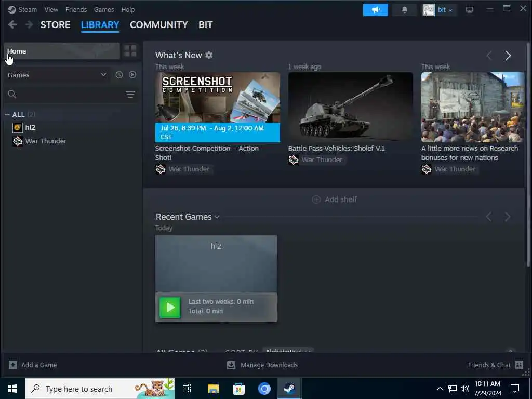Click the Steam logo menu
532x399 pixels.
tap(22, 9)
